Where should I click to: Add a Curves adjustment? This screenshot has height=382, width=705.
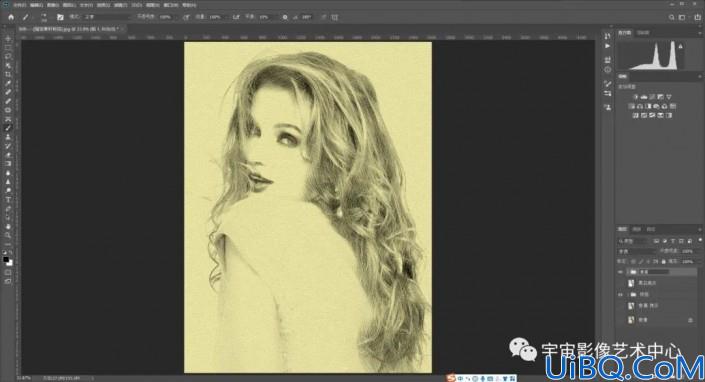(652, 97)
